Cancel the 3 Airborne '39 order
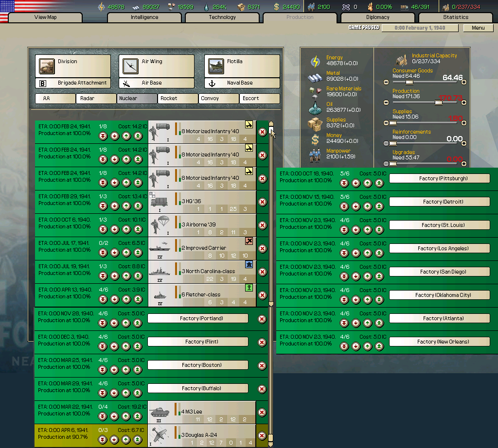The image size is (498, 448). click(x=262, y=225)
